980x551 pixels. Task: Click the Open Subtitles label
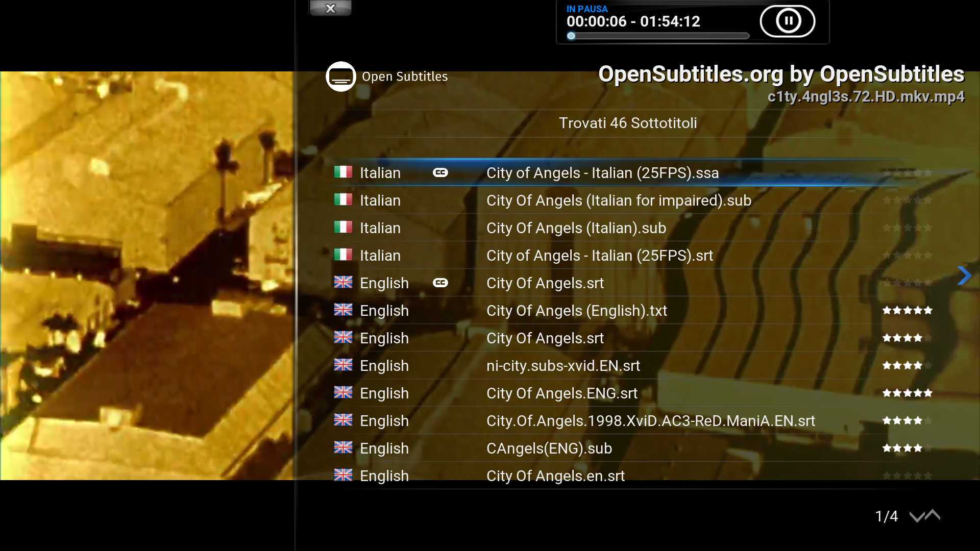tap(405, 77)
